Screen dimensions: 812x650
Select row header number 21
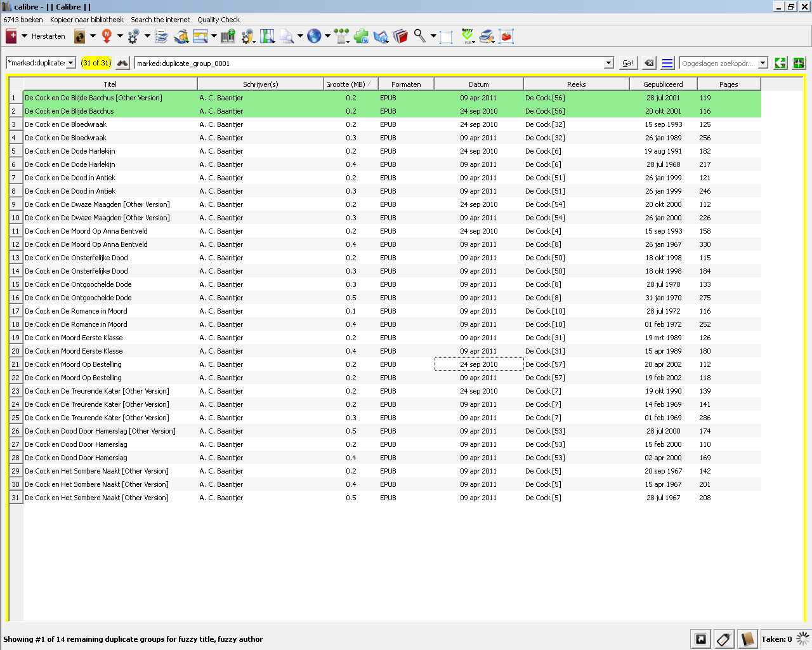(x=16, y=364)
